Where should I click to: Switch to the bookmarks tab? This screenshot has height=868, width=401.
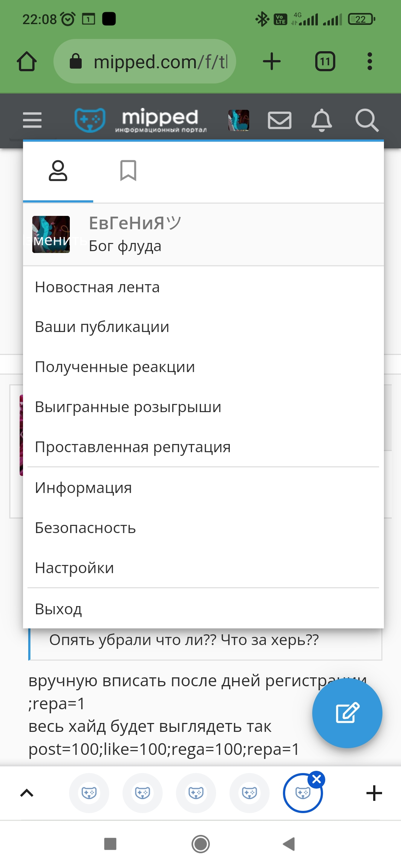pyautogui.click(x=128, y=171)
